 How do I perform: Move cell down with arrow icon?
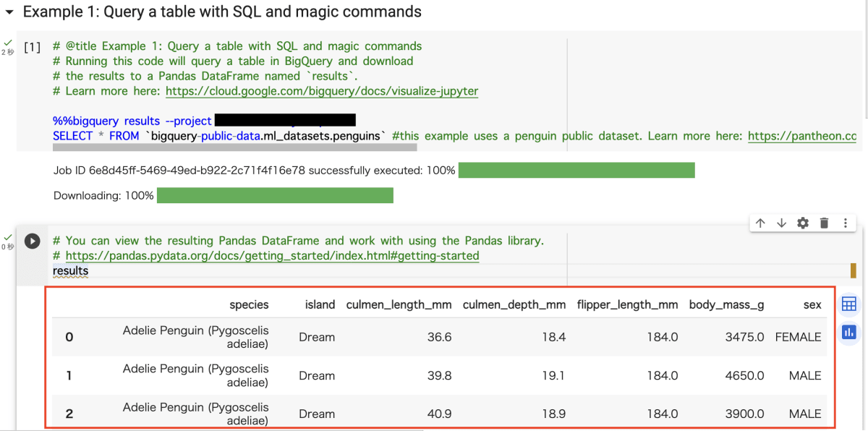click(781, 223)
